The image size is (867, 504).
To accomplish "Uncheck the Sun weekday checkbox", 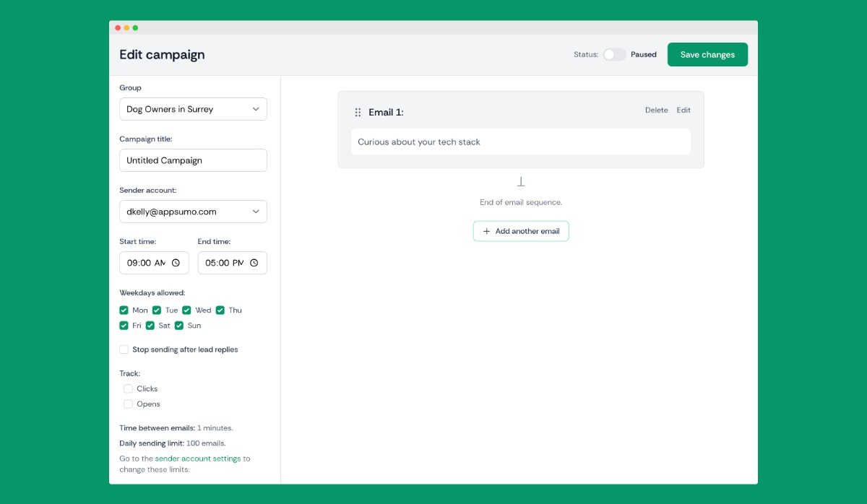I will (x=179, y=326).
